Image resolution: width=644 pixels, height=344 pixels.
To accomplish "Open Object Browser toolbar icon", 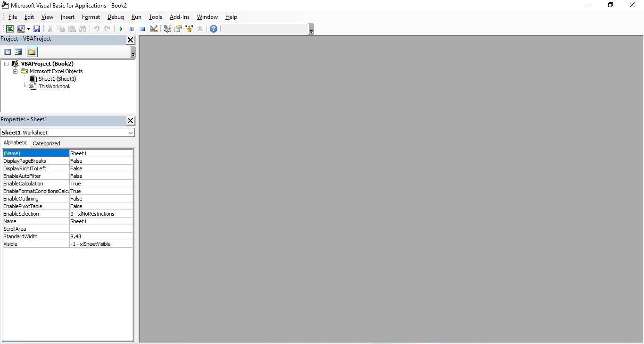I will (189, 29).
